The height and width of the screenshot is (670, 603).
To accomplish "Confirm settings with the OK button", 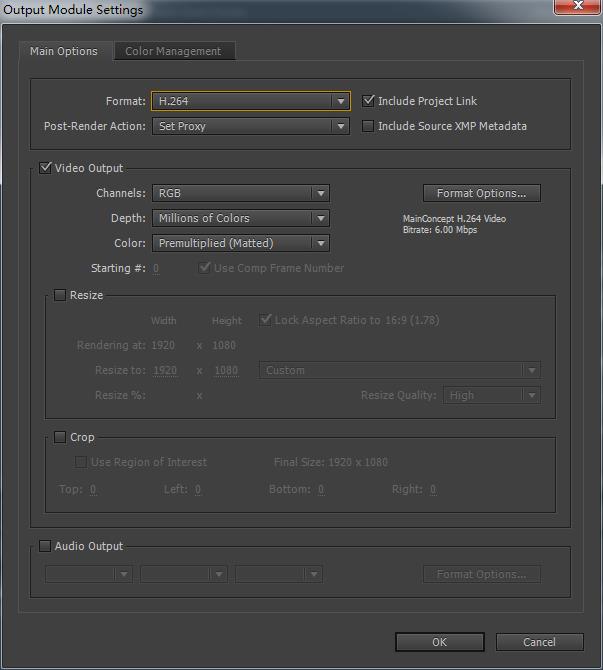I will point(439,642).
